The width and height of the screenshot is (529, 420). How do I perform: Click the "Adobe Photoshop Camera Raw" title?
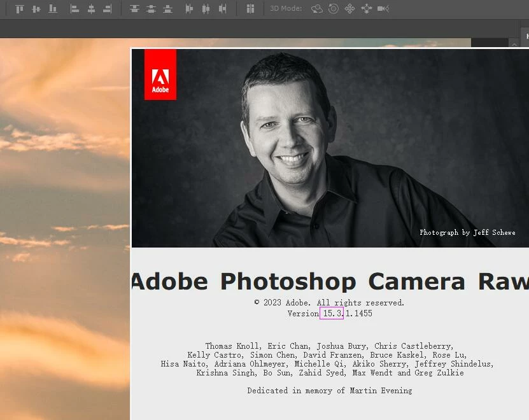click(x=330, y=281)
